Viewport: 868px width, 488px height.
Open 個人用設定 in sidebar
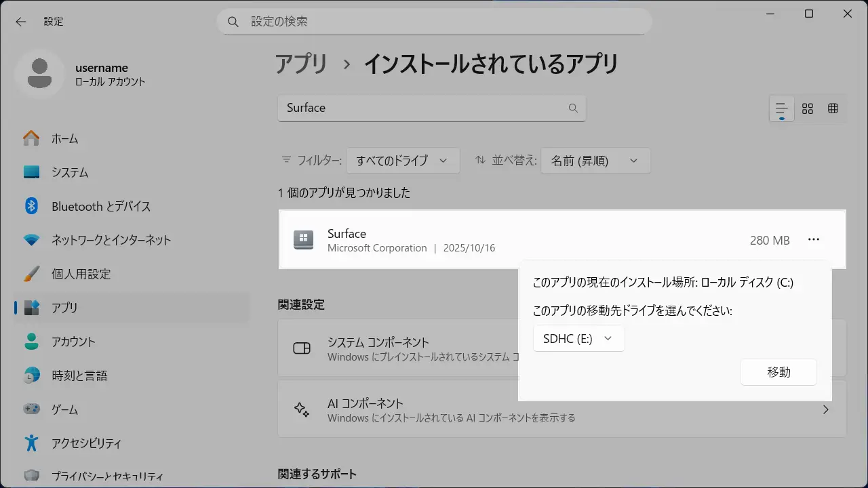point(81,274)
